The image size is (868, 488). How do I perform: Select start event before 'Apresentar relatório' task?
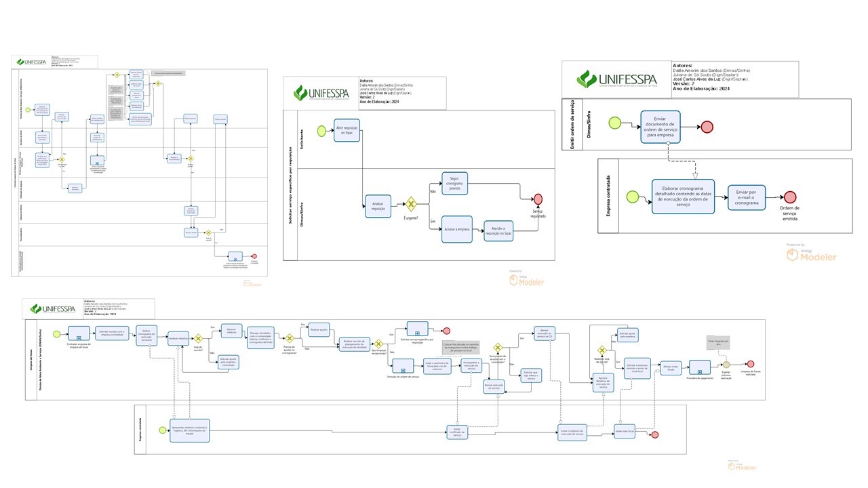coord(162,430)
